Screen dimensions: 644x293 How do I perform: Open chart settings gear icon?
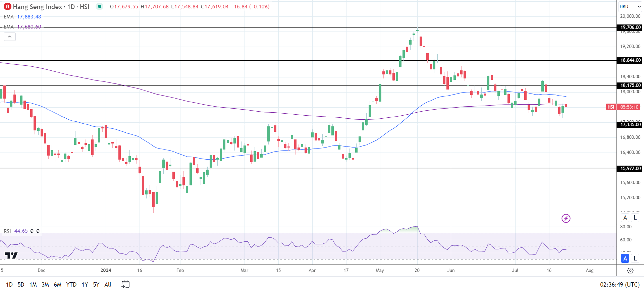click(x=630, y=271)
